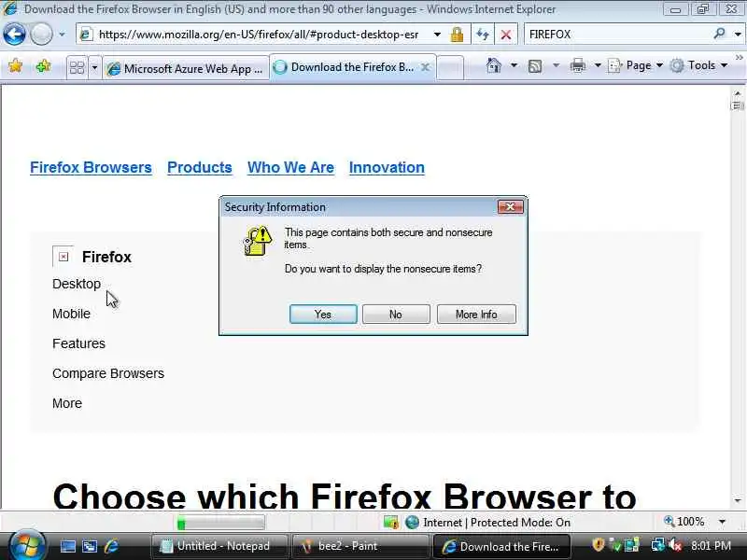
Task: Click the security lock icon in address bar
Action: pos(457,35)
